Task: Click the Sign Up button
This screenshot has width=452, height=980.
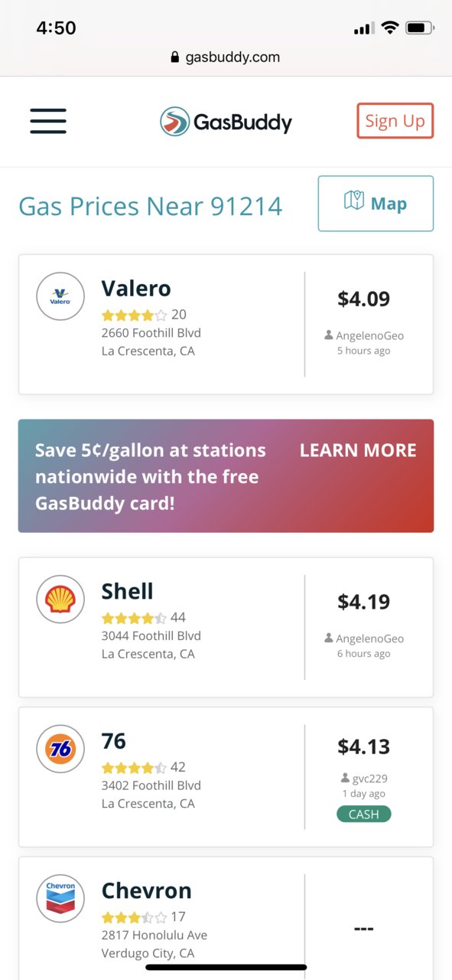Action: tap(395, 121)
